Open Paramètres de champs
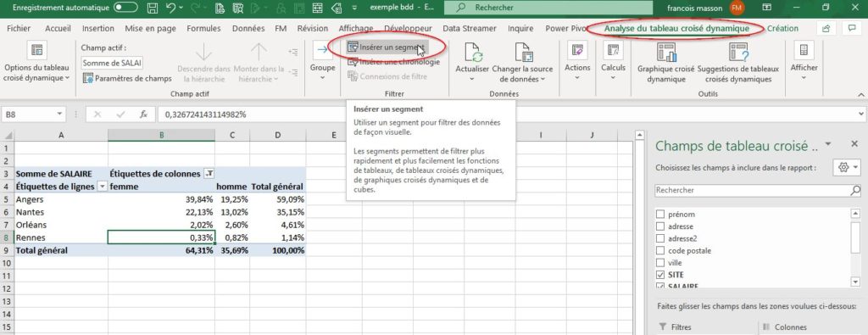Image resolution: width=868 pixels, height=335 pixels. tap(127, 79)
